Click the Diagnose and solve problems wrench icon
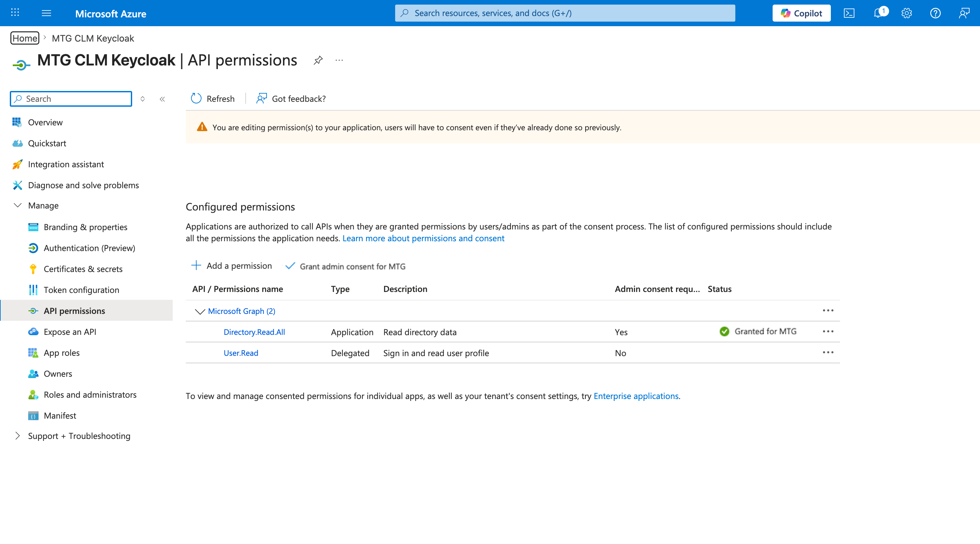Viewport: 980px width, 544px height. point(17,185)
